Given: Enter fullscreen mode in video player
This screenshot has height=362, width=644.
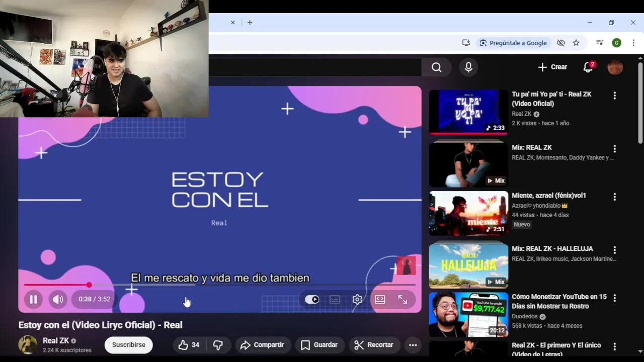Looking at the screenshot, I should pyautogui.click(x=403, y=299).
